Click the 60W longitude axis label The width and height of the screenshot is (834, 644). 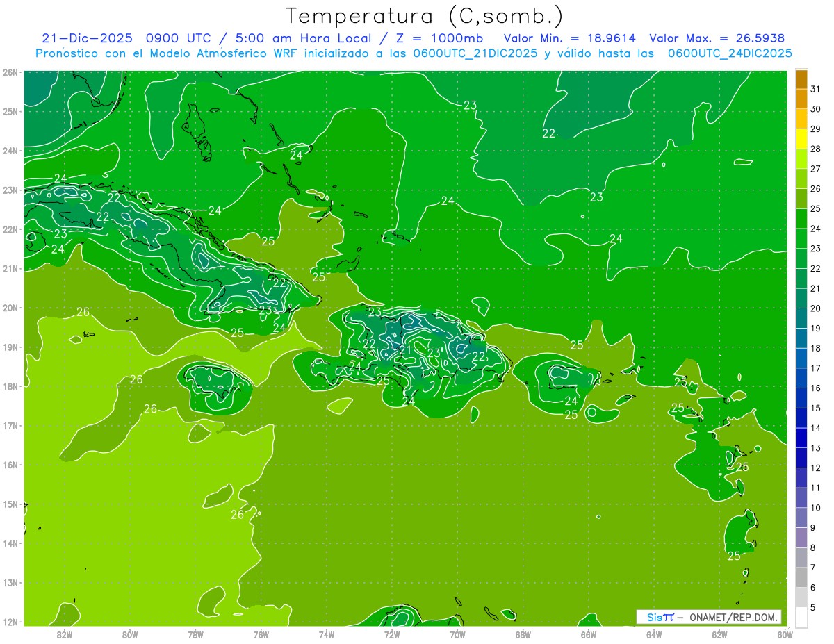pos(785,634)
